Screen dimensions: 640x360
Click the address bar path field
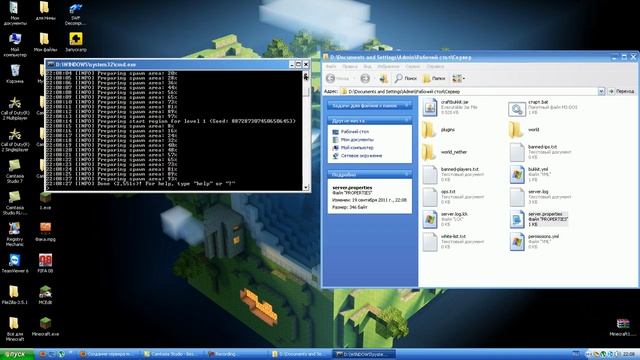click(469, 91)
